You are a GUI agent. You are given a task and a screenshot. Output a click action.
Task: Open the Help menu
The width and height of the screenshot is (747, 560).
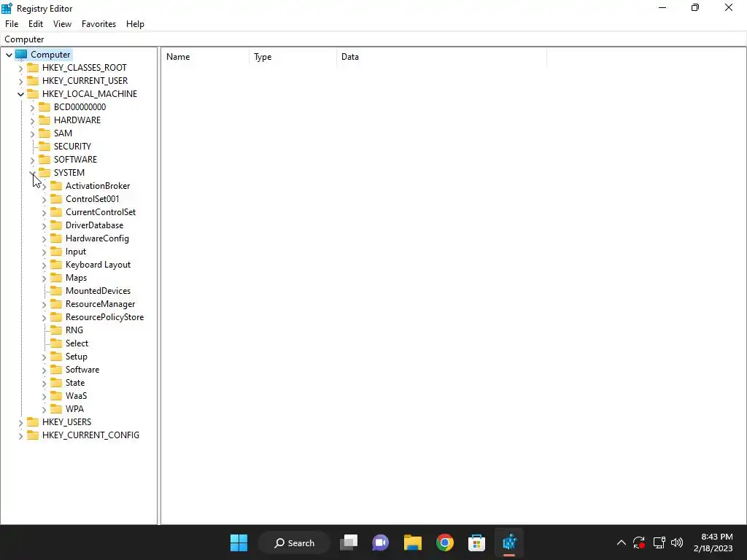135,24
